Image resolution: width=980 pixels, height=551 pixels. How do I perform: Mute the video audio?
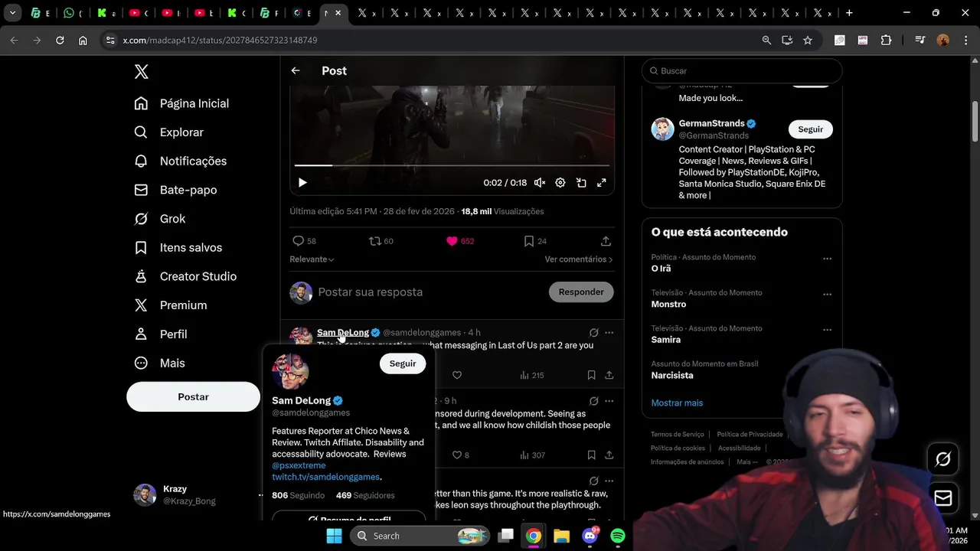point(540,183)
